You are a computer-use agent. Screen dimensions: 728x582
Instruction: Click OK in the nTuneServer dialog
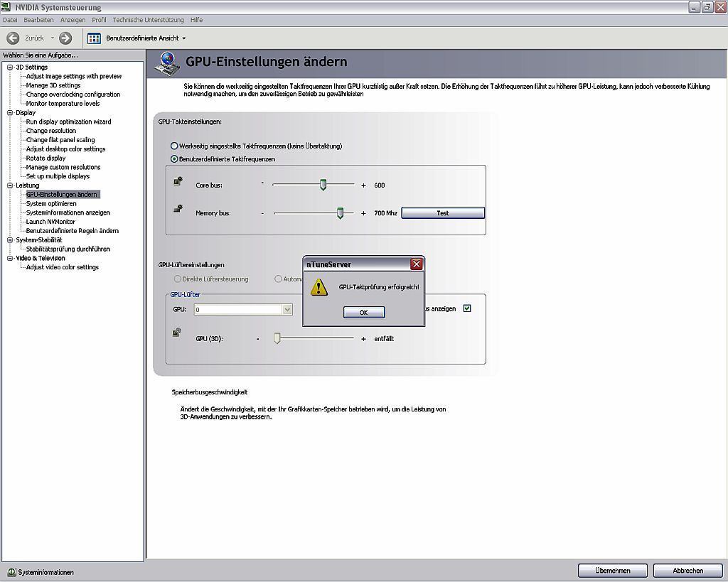pyautogui.click(x=364, y=313)
